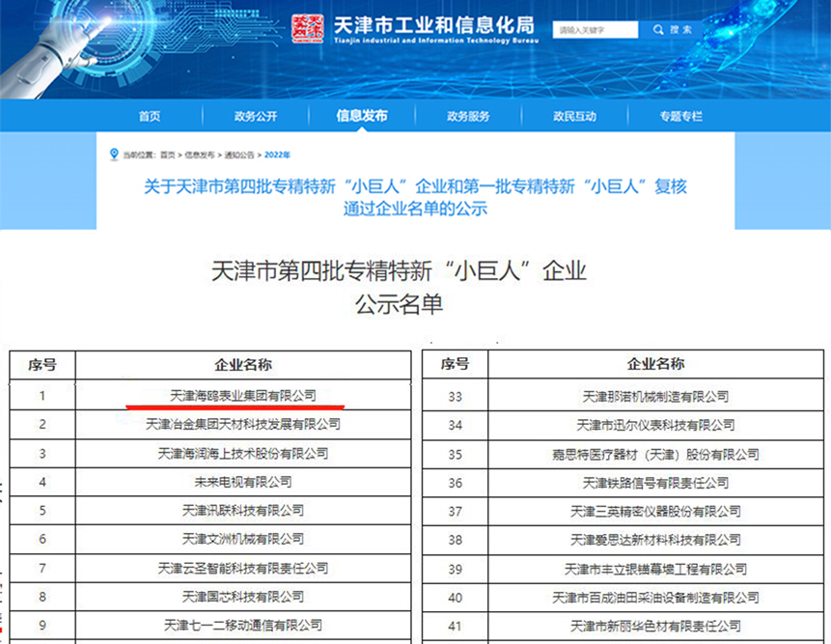Click serial number 33 in the table
This screenshot has width=831, height=644.
click(456, 397)
